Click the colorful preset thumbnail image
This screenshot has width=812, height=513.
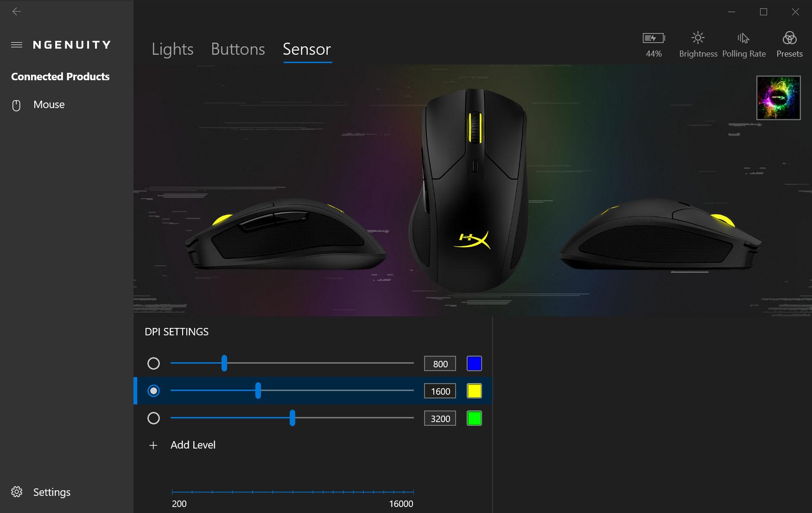[x=778, y=98]
